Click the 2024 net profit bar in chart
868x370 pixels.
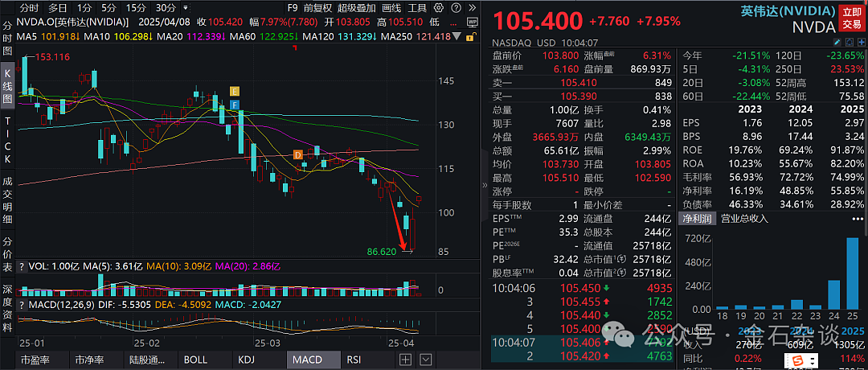tap(833, 294)
